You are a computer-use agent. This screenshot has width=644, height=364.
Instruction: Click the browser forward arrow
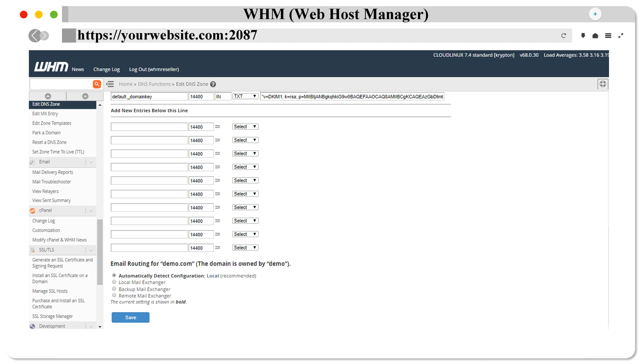(44, 36)
